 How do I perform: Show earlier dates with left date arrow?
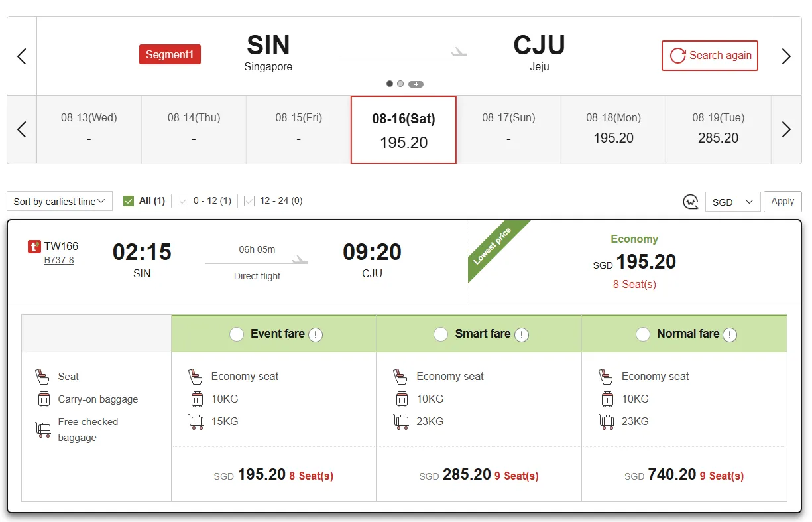[x=22, y=129]
